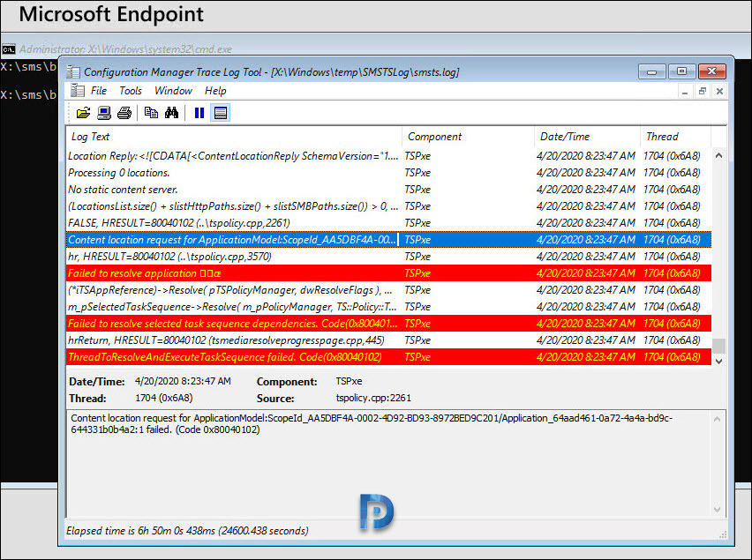Image resolution: width=752 pixels, height=560 pixels.
Task: Sort by the Thread column header
Action: tap(675, 137)
